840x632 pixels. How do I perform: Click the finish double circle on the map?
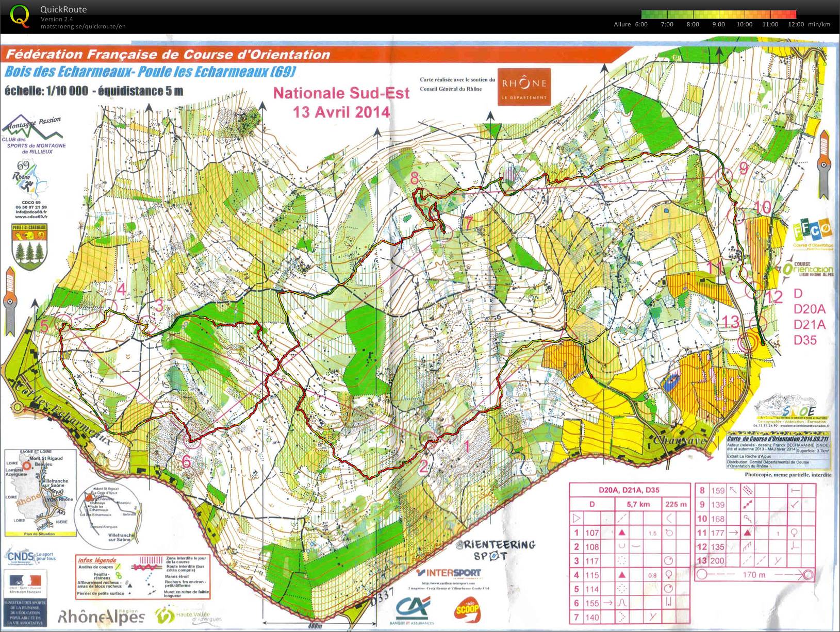tap(748, 344)
